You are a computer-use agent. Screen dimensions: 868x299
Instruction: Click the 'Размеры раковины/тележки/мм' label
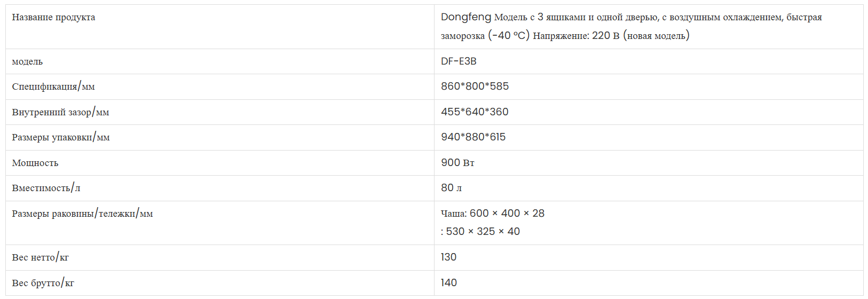click(x=82, y=214)
